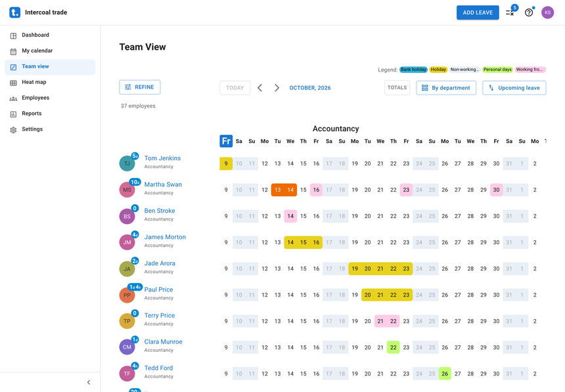Open Upcoming leave sort option
565x392 pixels.
(x=514, y=87)
